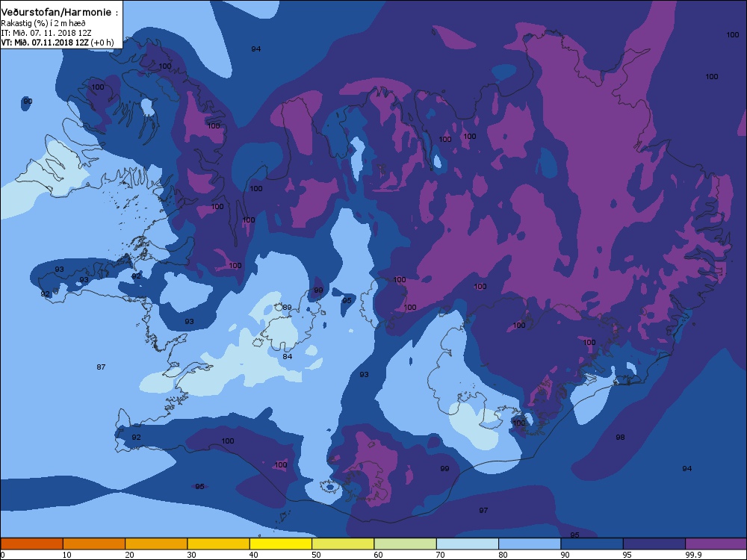Pick the light green 60–70 legend swatch
This screenshot has width=747, height=560.
click(406, 544)
